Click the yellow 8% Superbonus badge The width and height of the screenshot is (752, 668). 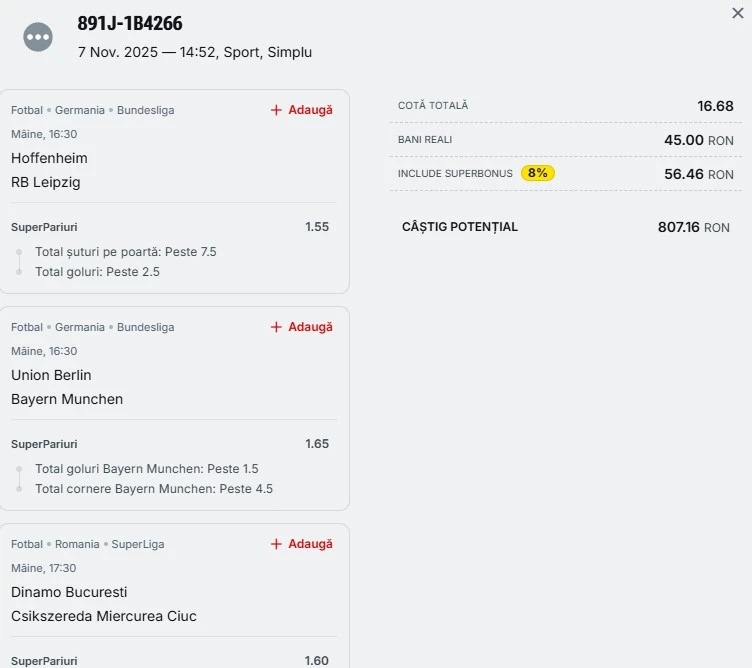[537, 173]
